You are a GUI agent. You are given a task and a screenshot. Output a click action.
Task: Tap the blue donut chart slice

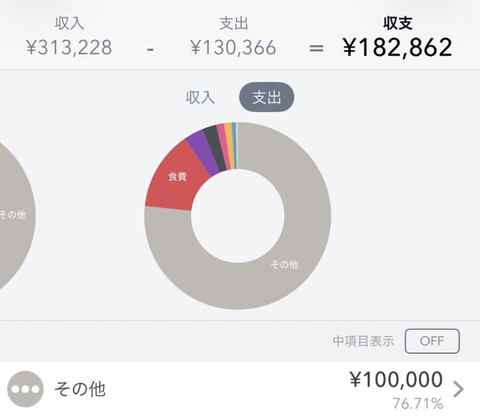coord(234,143)
